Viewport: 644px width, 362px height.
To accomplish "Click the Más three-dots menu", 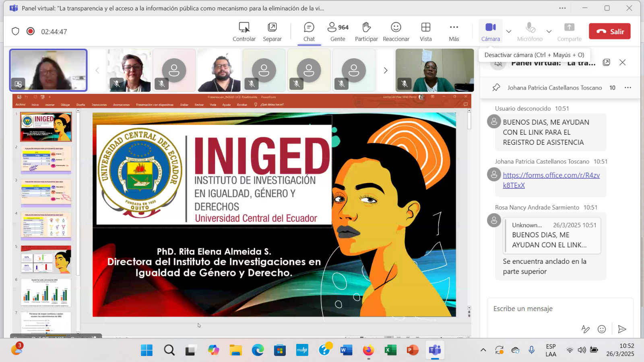I will [x=454, y=31].
